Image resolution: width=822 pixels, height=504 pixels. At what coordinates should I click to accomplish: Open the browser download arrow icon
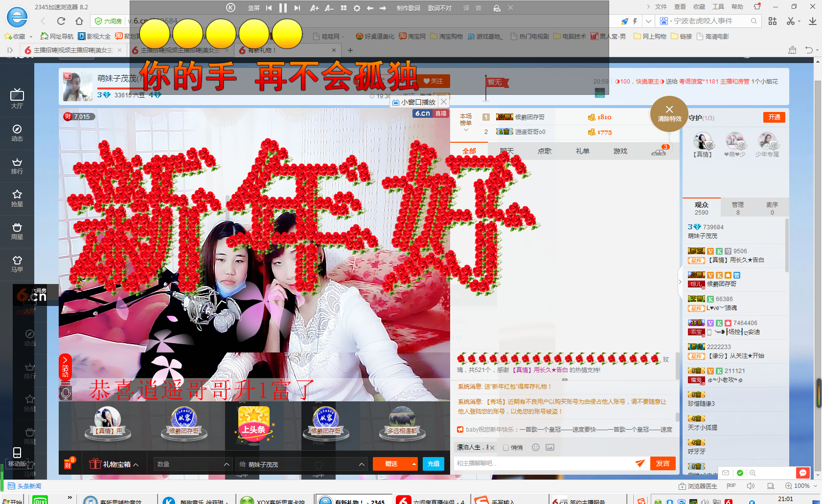812,21
